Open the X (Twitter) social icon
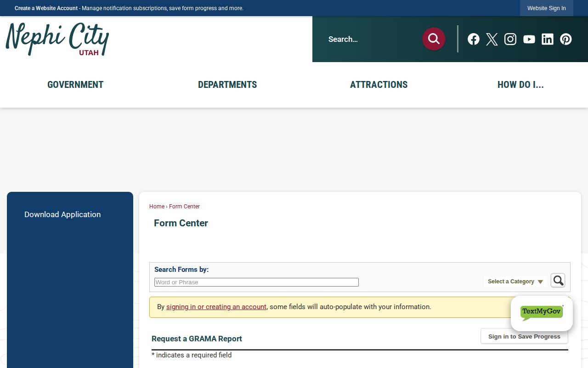This screenshot has height=368, width=588. (x=492, y=39)
